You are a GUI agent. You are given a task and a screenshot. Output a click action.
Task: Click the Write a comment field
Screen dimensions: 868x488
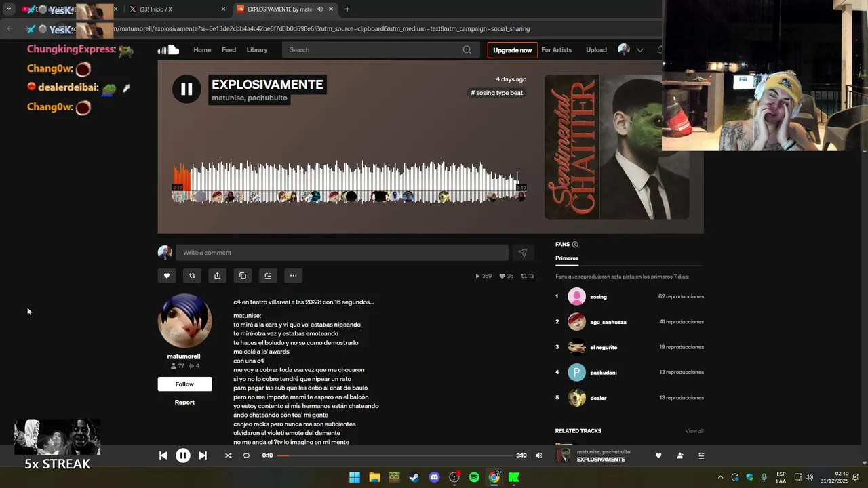tap(342, 253)
